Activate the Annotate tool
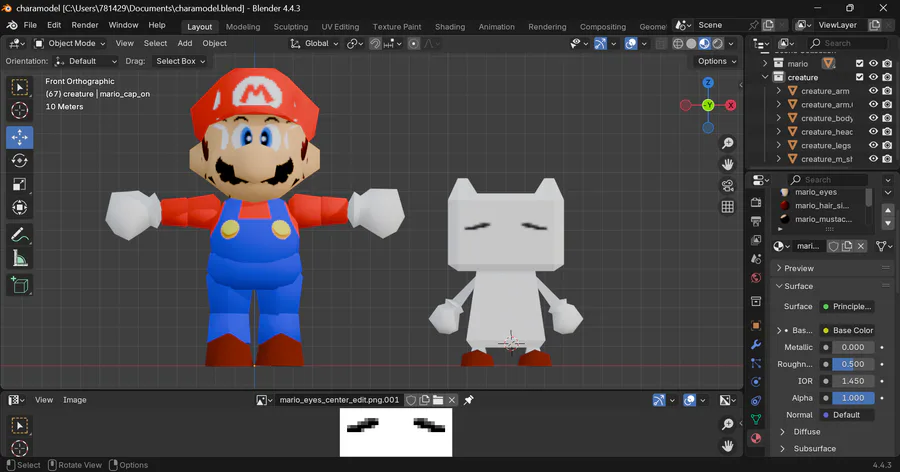Image resolution: width=900 pixels, height=472 pixels. tap(20, 235)
